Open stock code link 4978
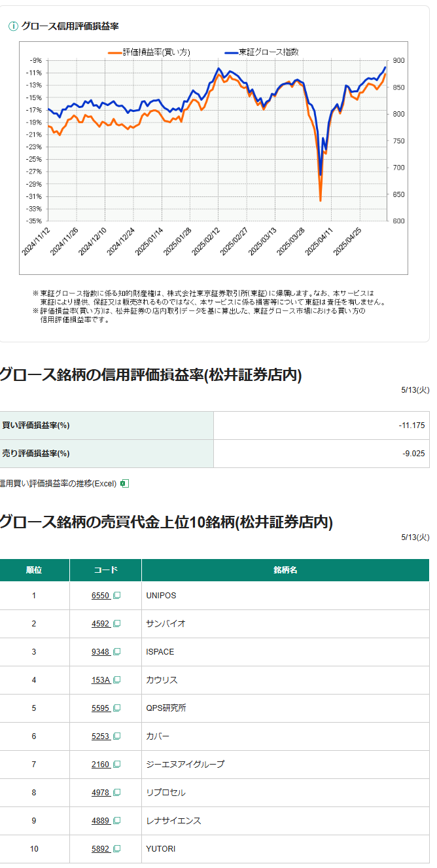The height and width of the screenshot is (868, 437). [101, 793]
